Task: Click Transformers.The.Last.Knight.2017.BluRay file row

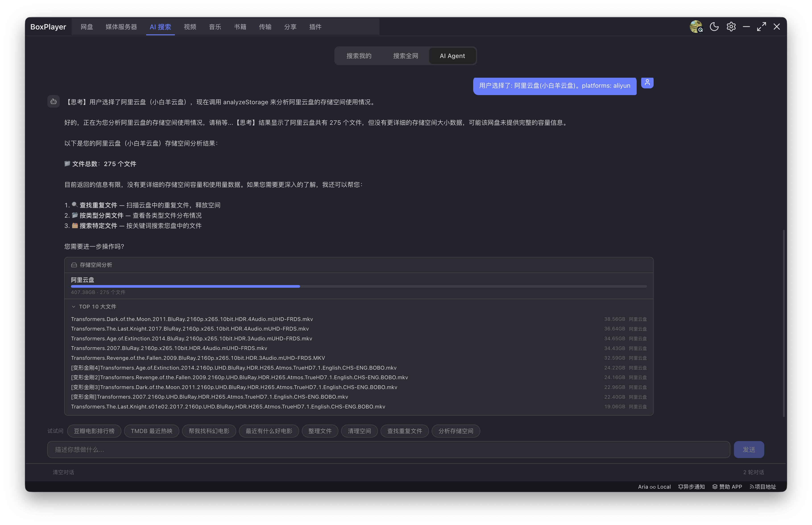Action: pyautogui.click(x=359, y=329)
